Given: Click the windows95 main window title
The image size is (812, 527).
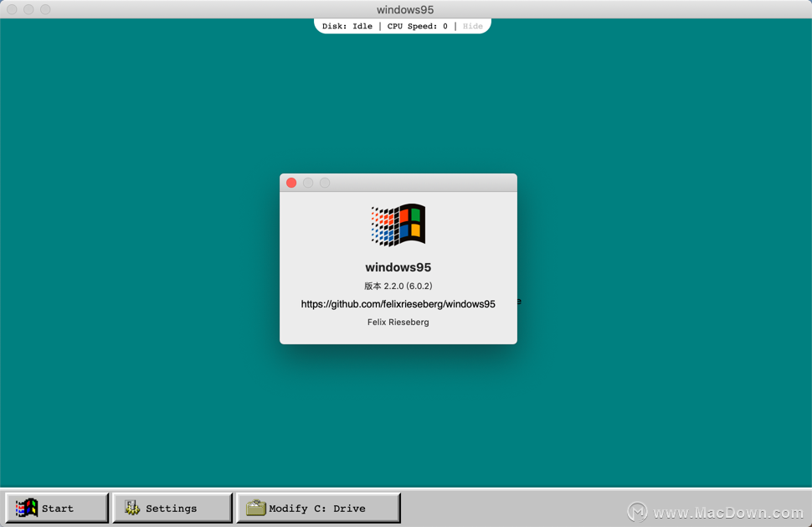Looking at the screenshot, I should point(405,10).
